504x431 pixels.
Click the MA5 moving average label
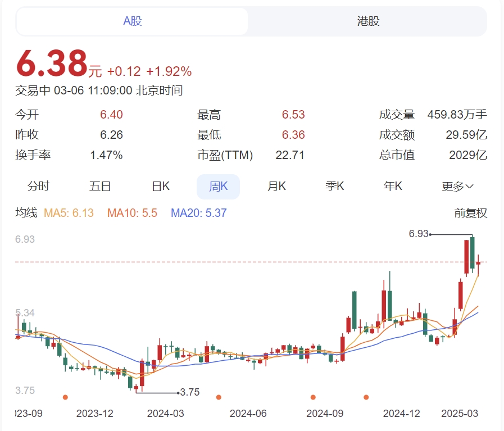(x=69, y=213)
